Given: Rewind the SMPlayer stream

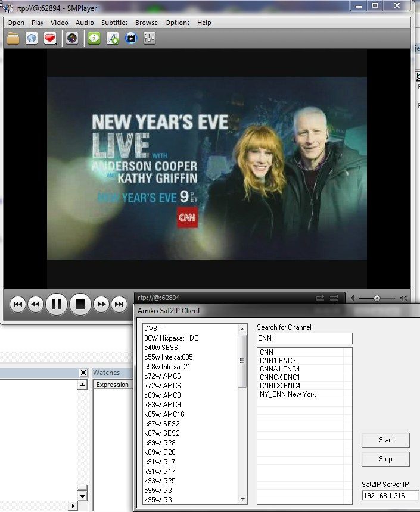Looking at the screenshot, I should 36,304.
